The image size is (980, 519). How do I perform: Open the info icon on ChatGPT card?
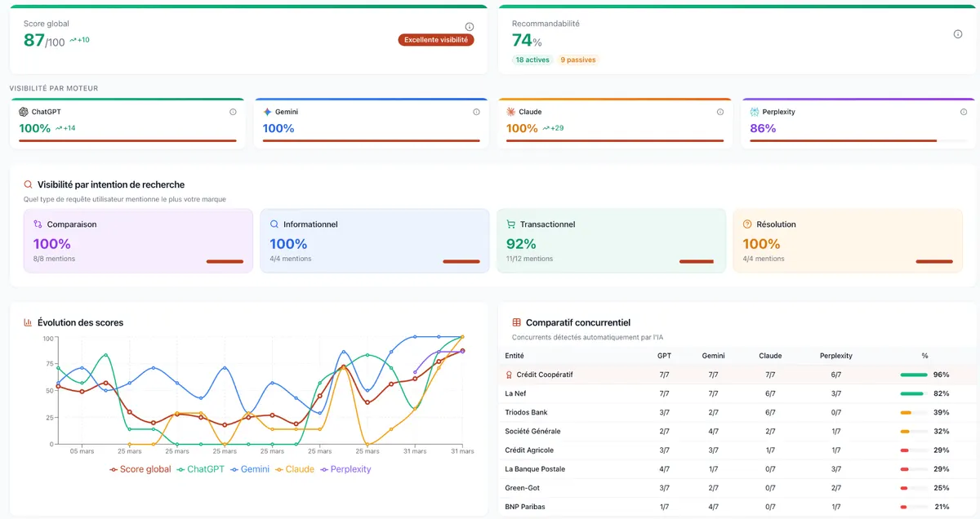point(233,112)
